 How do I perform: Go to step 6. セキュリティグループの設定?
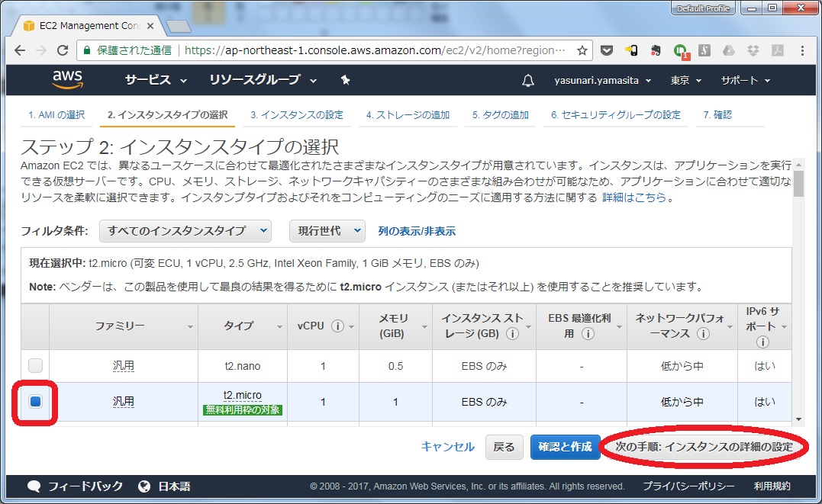coord(615,114)
